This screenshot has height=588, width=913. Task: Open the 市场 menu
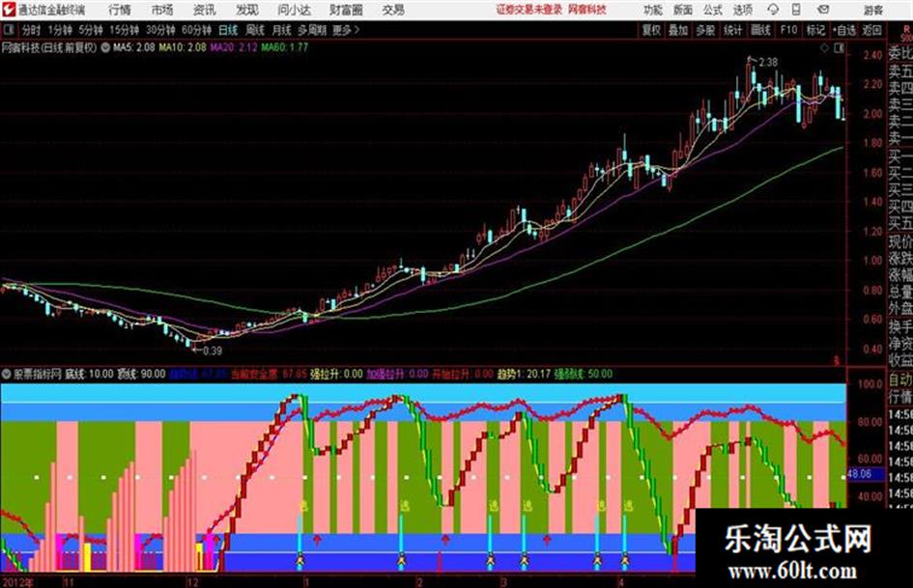(162, 10)
